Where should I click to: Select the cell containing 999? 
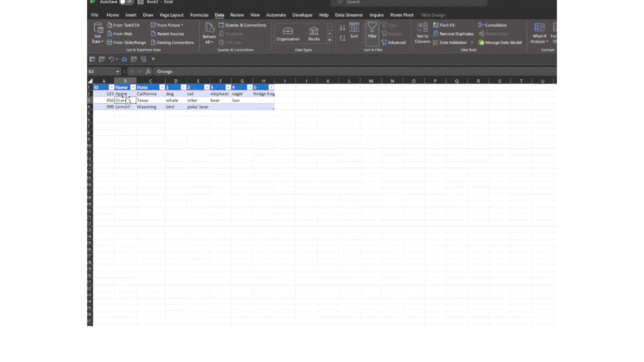click(x=104, y=107)
